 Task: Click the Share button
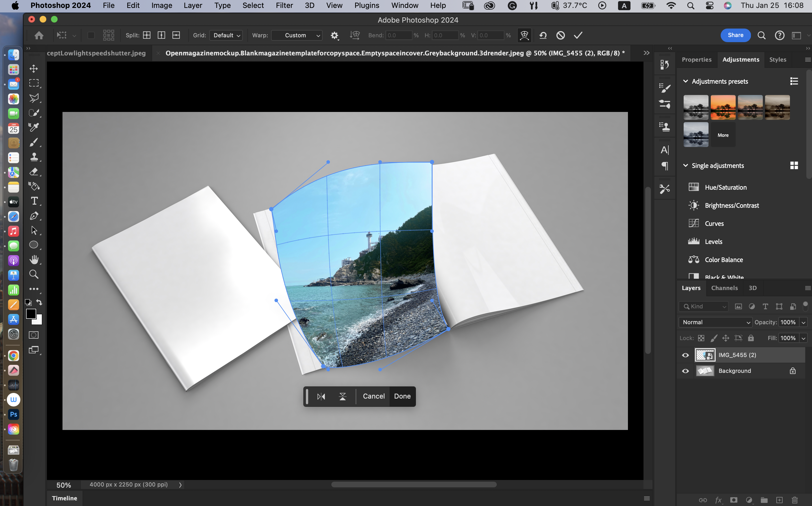[735, 35]
